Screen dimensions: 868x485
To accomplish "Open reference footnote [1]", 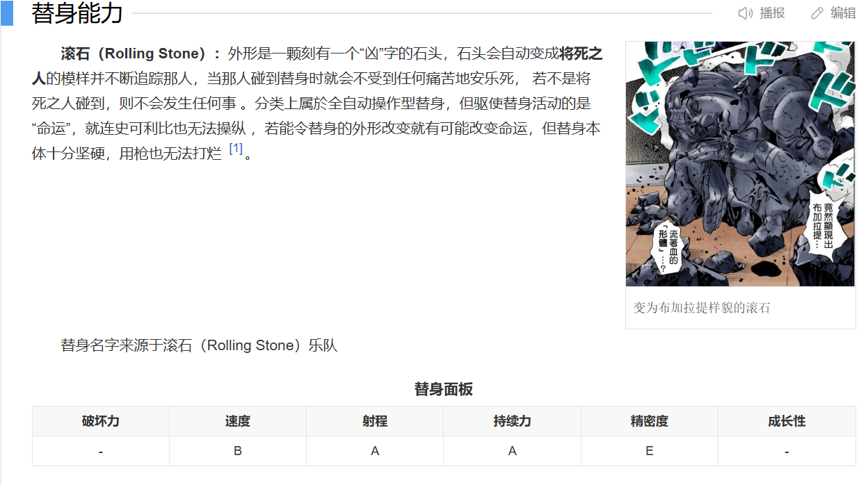I will point(236,149).
